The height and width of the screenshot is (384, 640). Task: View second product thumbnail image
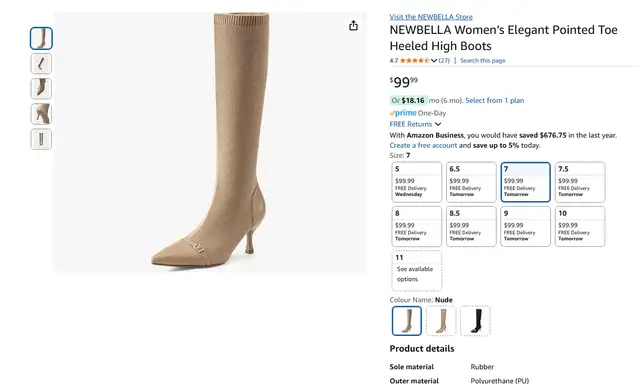pos(41,64)
